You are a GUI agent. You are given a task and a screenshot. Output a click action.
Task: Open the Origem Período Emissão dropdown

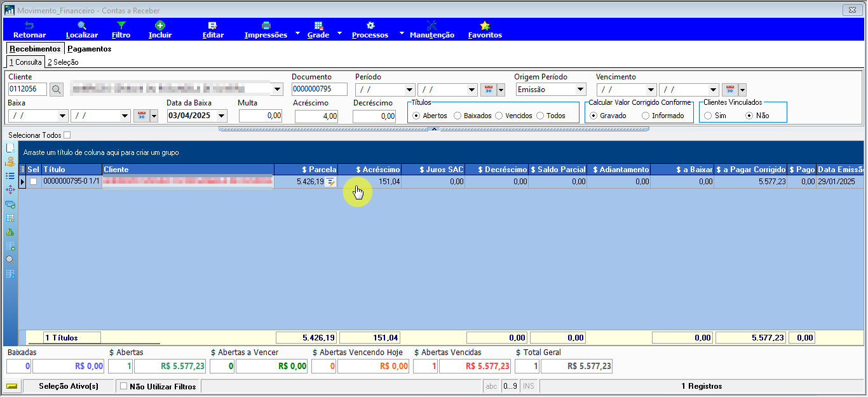point(580,90)
